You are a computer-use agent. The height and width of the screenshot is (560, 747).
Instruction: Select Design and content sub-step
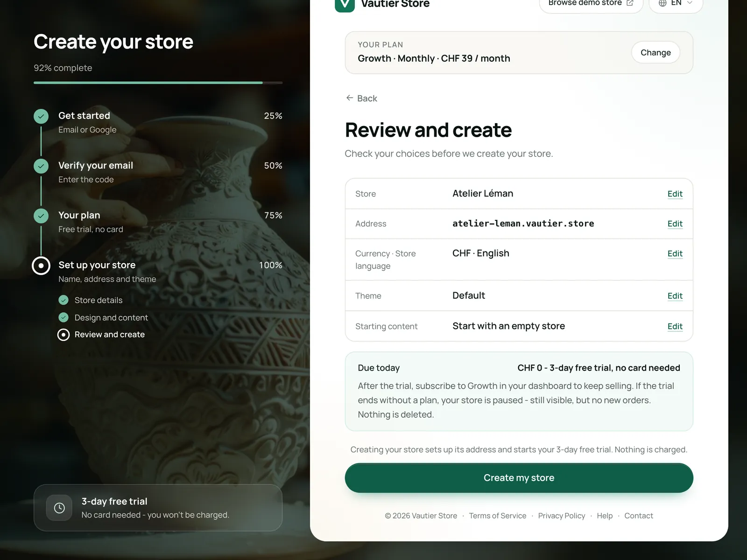click(103, 317)
